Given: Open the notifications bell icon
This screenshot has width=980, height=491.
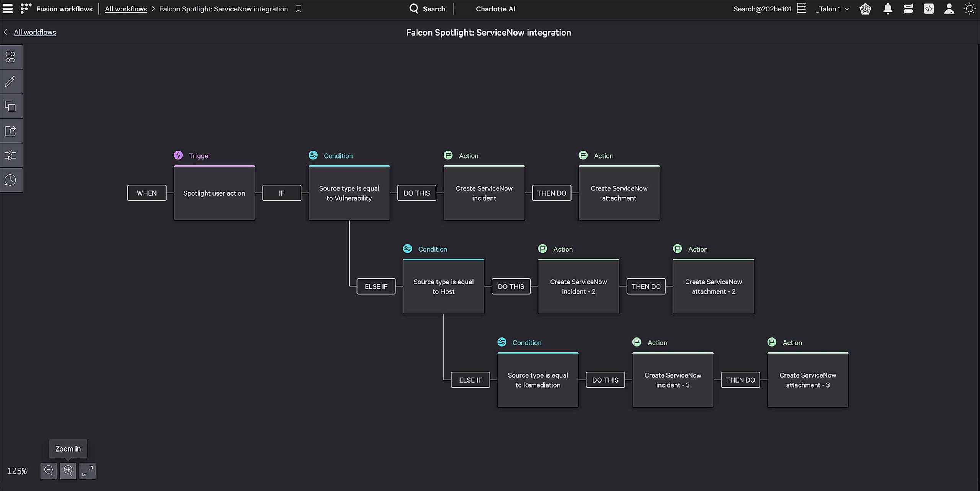Looking at the screenshot, I should pyautogui.click(x=887, y=9).
